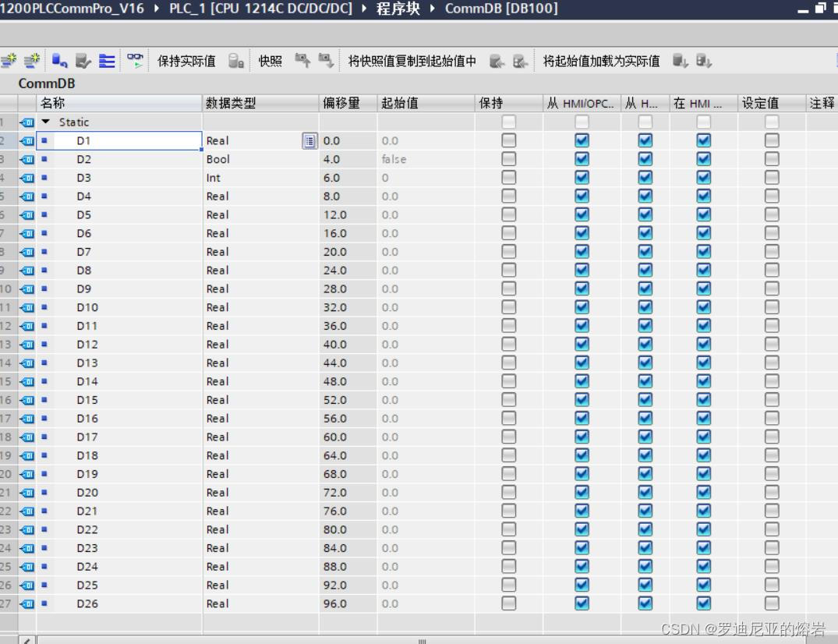Click the 保持 column header

[x=509, y=103]
